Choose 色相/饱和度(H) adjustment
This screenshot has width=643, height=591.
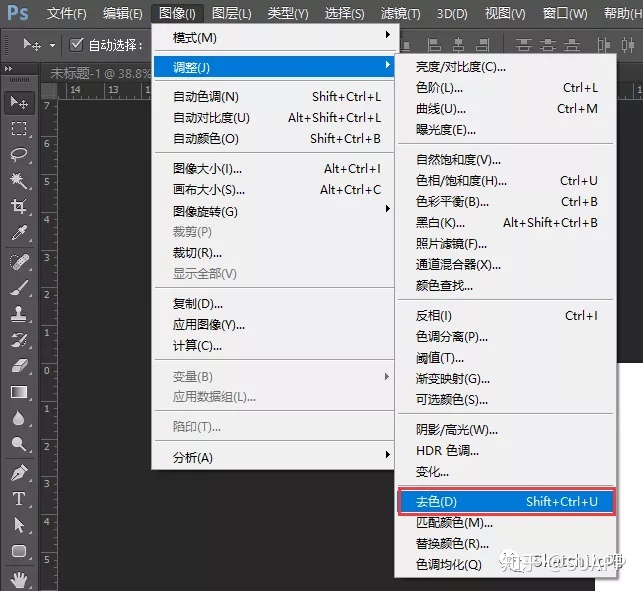506,180
